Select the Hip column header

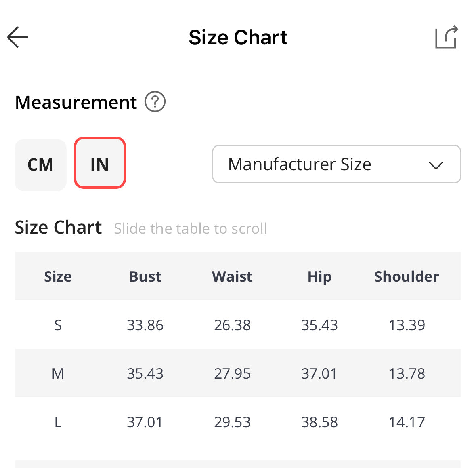(319, 277)
